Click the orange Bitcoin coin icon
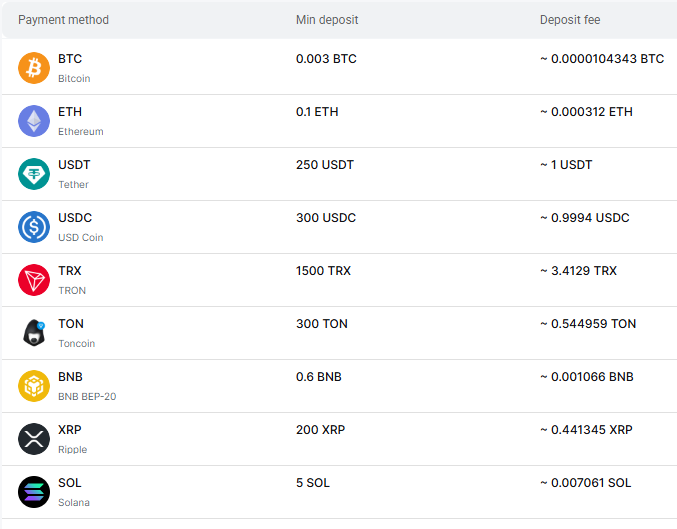 point(34,68)
